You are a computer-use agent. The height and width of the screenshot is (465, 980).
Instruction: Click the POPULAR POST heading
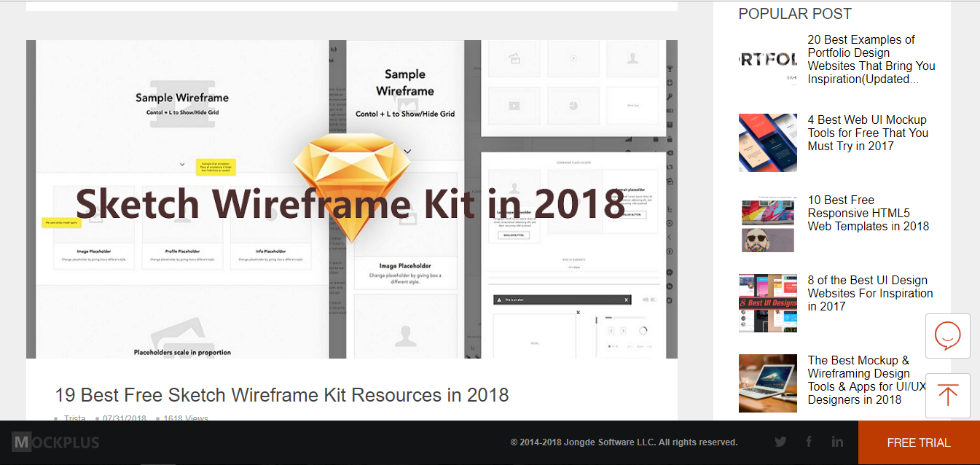(x=795, y=14)
